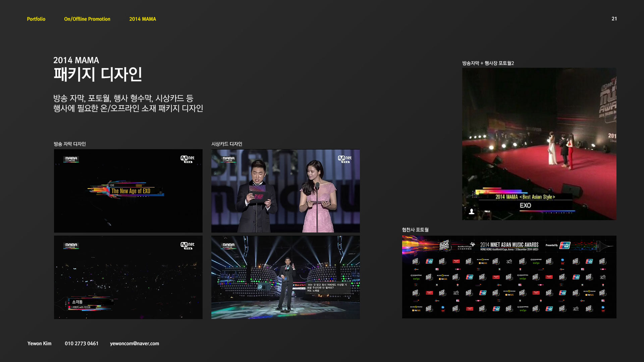Click MAMA logo in presenters thumbnail
The width and height of the screenshot is (644, 362).
(x=228, y=159)
